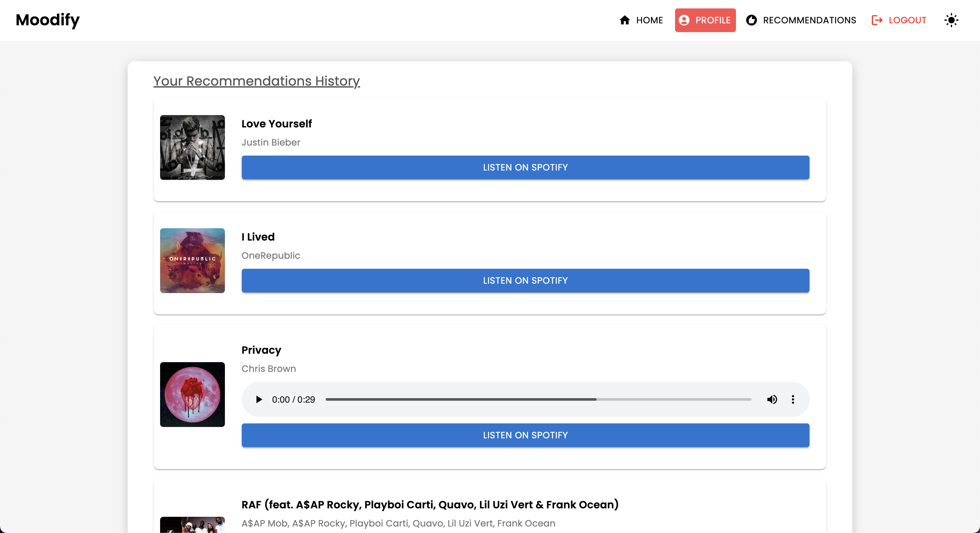The image size is (980, 533).
Task: Go to RECOMMENDATIONS page
Action: pos(809,20)
